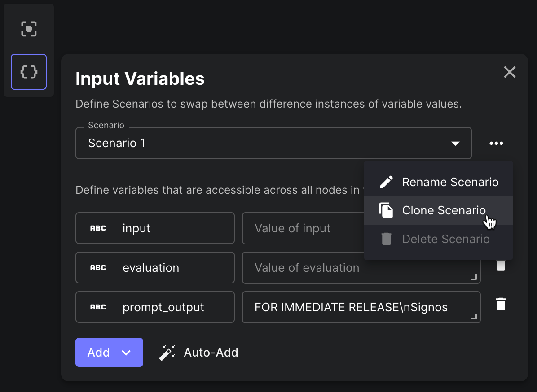The height and width of the screenshot is (392, 537).
Task: Click the Auto-Add magic wand icon
Action: (167, 352)
